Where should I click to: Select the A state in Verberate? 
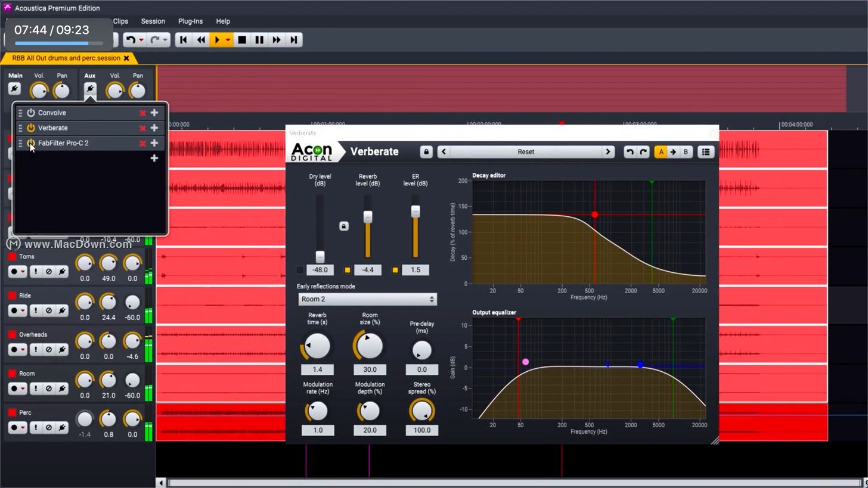(661, 152)
